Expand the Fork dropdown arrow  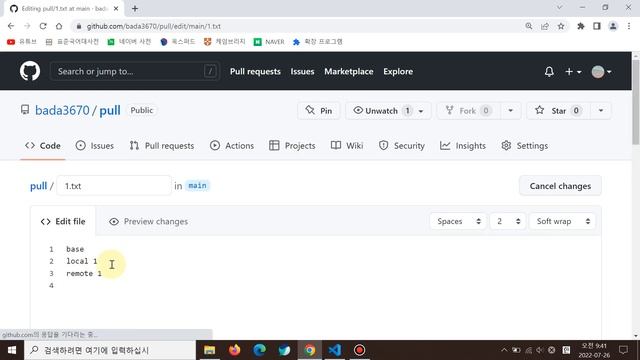(511, 111)
